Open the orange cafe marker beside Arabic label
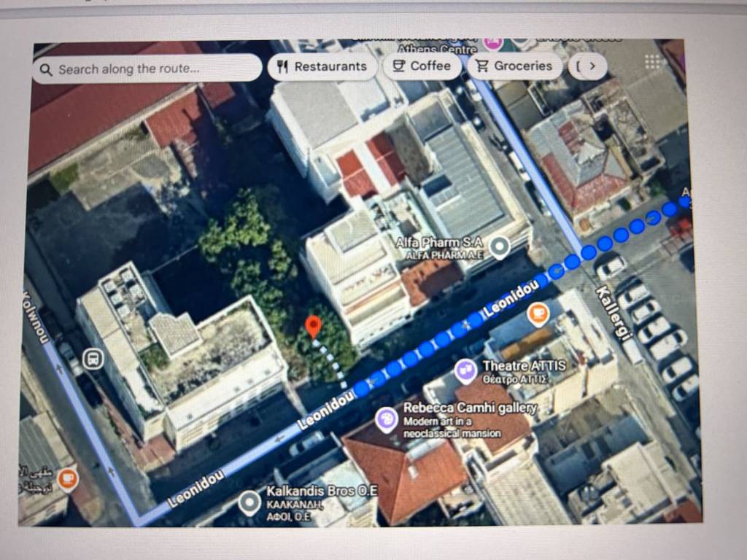The height and width of the screenshot is (560, 747). [68, 479]
